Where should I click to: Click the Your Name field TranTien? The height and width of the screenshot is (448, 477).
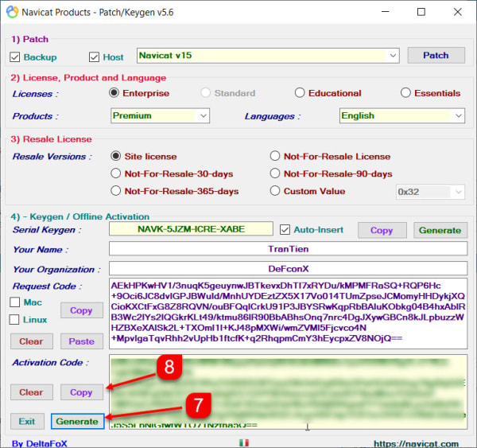point(288,249)
